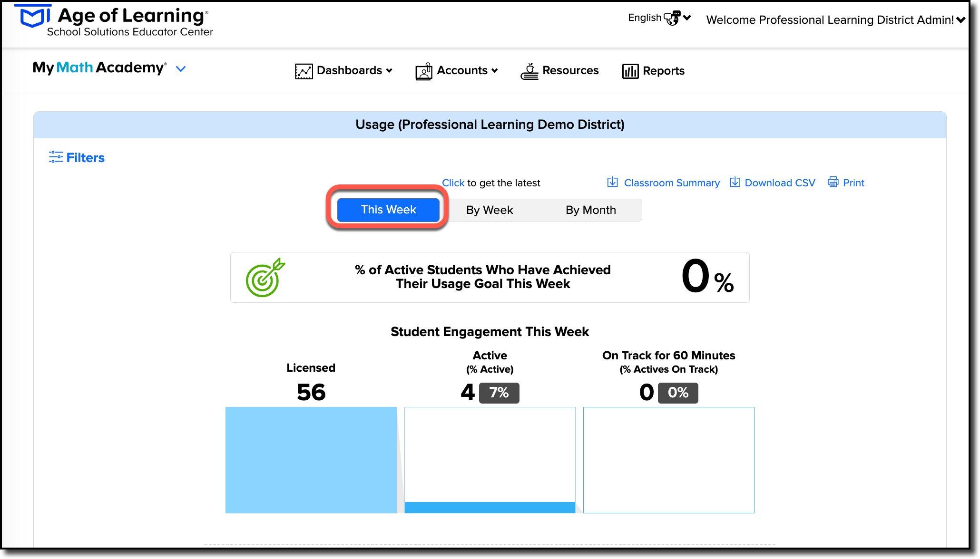Click the Licensed light blue bar

(x=311, y=460)
